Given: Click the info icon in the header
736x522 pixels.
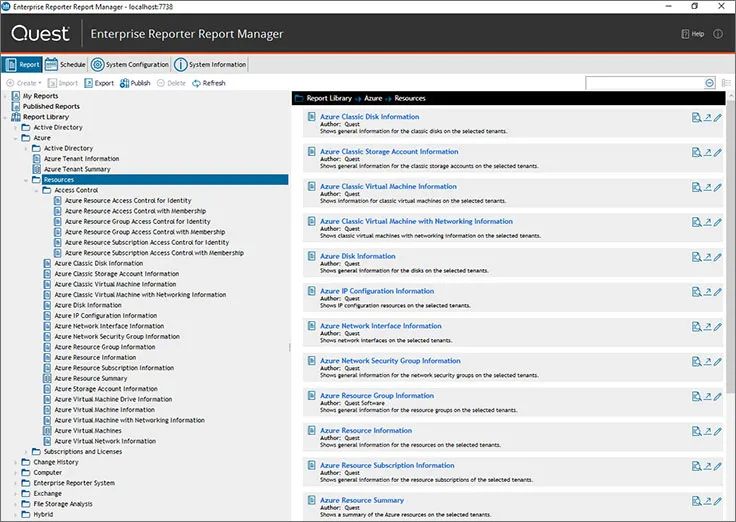Looking at the screenshot, I should click(x=718, y=34).
